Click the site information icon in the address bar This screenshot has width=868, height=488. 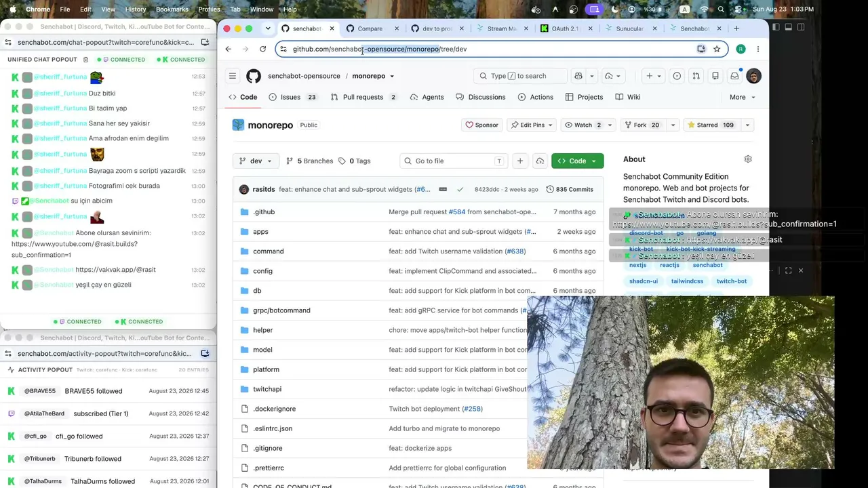(284, 49)
